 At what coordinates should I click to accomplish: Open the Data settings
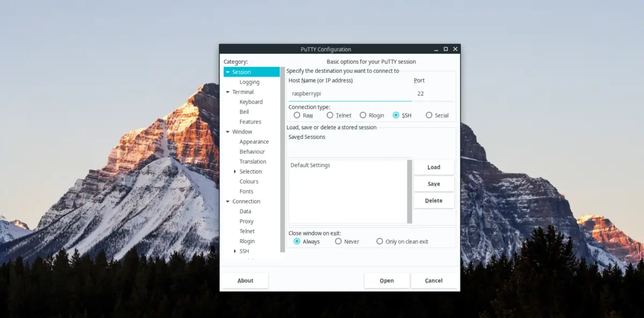click(245, 211)
